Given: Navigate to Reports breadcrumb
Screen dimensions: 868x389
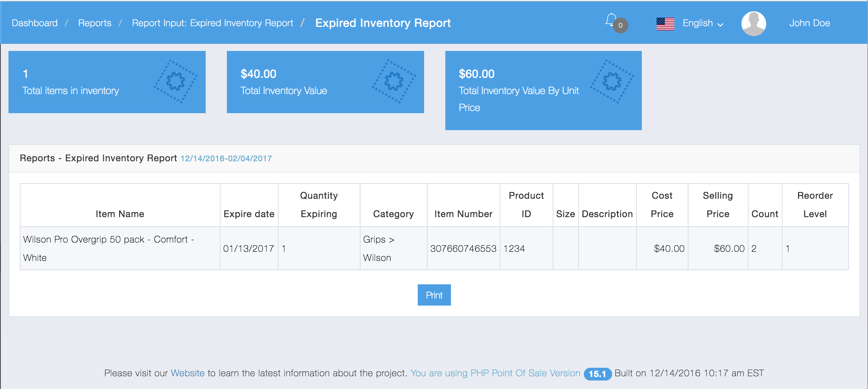Looking at the screenshot, I should pyautogui.click(x=95, y=23).
